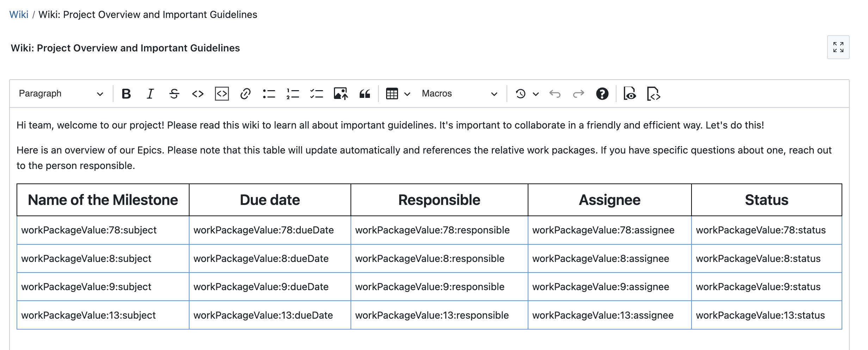The image size is (868, 350).
Task: Apply italic formatting
Action: 150,93
